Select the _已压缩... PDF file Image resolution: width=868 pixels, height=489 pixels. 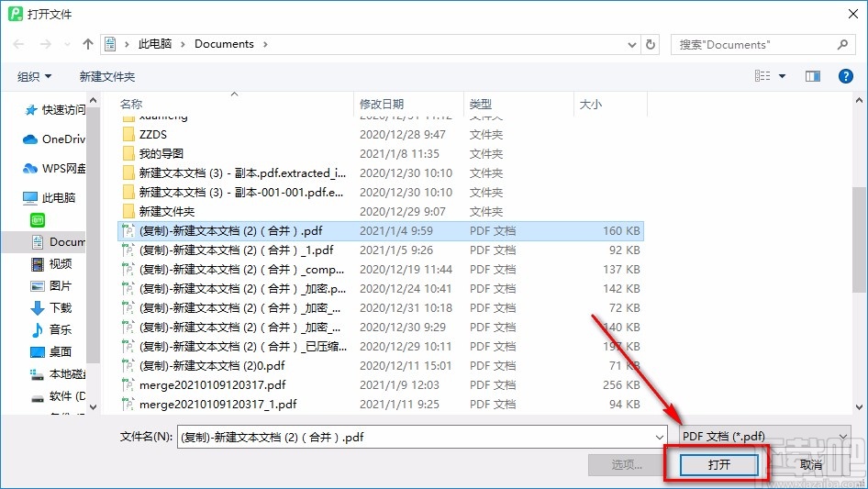click(380, 347)
